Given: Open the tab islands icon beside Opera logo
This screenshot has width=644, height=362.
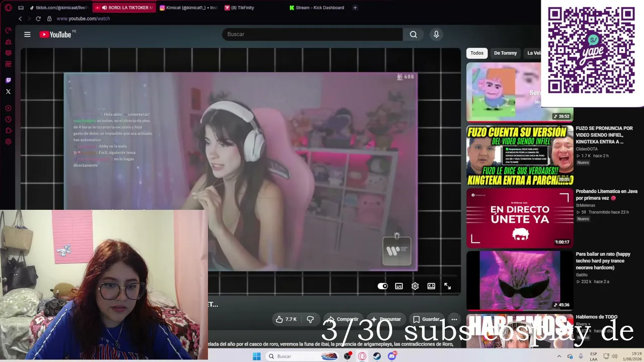Looking at the screenshot, I should [x=21, y=8].
